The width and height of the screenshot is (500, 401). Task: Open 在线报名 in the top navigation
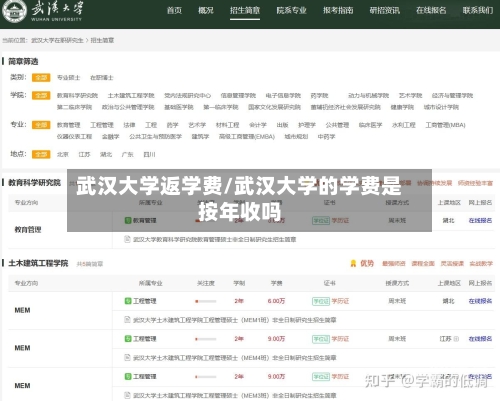coord(431,11)
